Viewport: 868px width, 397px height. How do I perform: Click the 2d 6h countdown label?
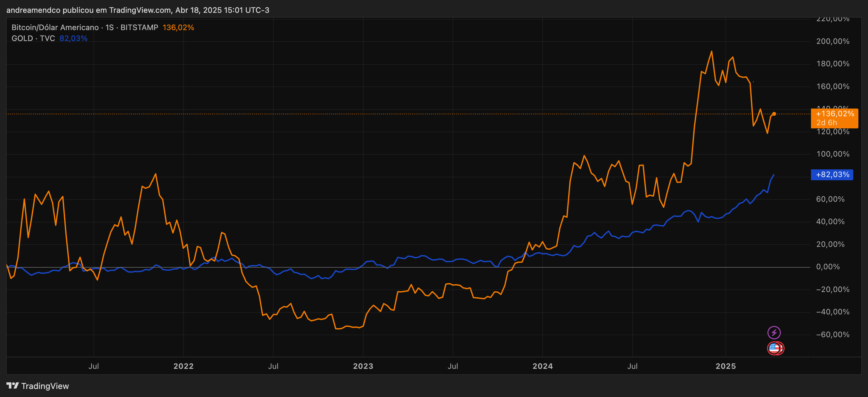[826, 123]
